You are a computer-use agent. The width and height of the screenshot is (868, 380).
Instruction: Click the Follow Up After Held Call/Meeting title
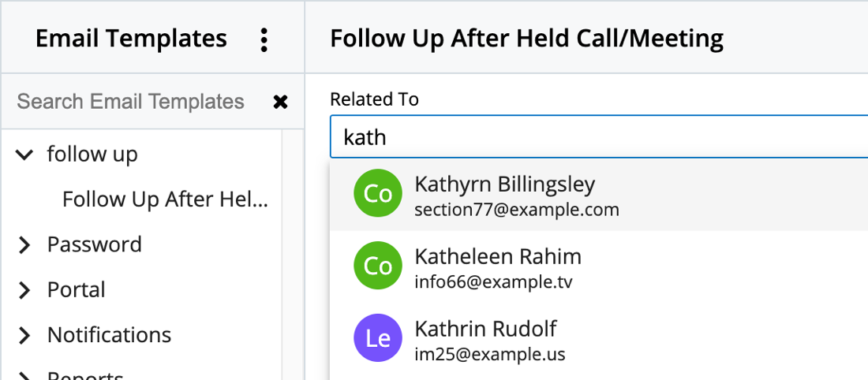(526, 39)
